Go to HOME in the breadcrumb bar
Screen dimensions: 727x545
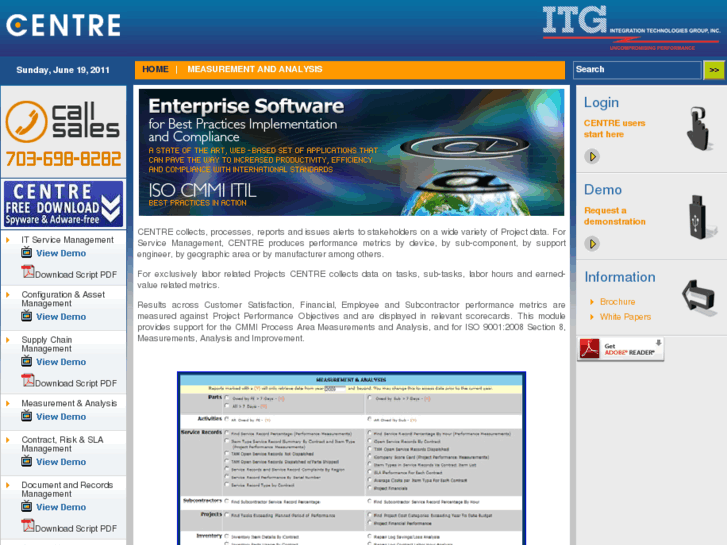[x=155, y=69]
